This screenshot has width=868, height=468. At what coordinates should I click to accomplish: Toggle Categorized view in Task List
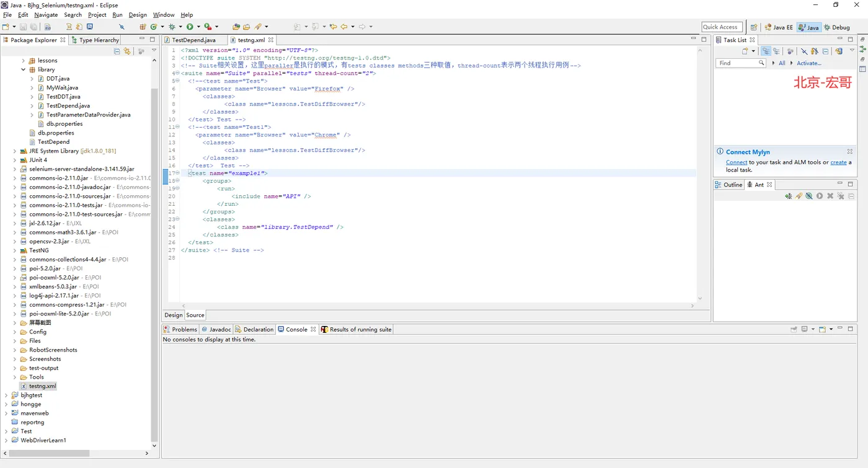766,51
